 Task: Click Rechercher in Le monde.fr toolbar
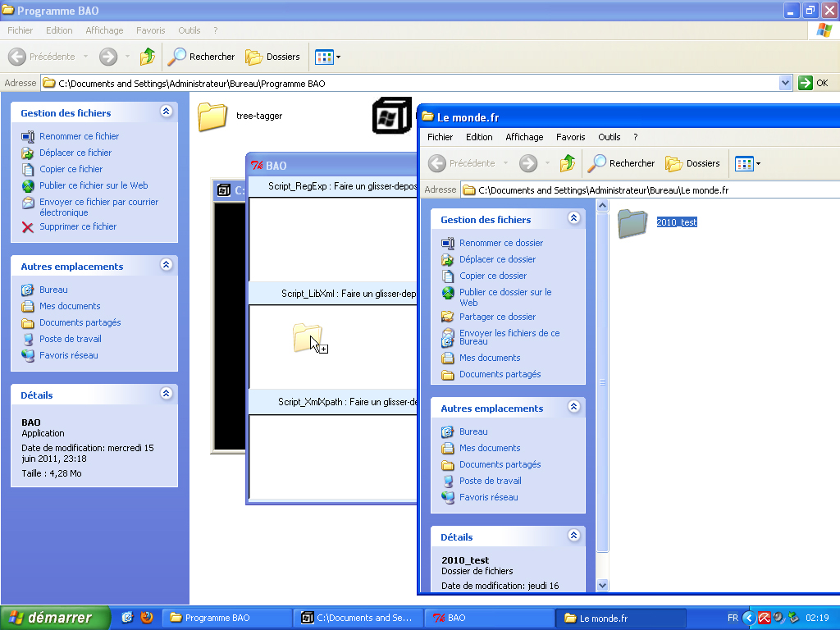coord(621,163)
